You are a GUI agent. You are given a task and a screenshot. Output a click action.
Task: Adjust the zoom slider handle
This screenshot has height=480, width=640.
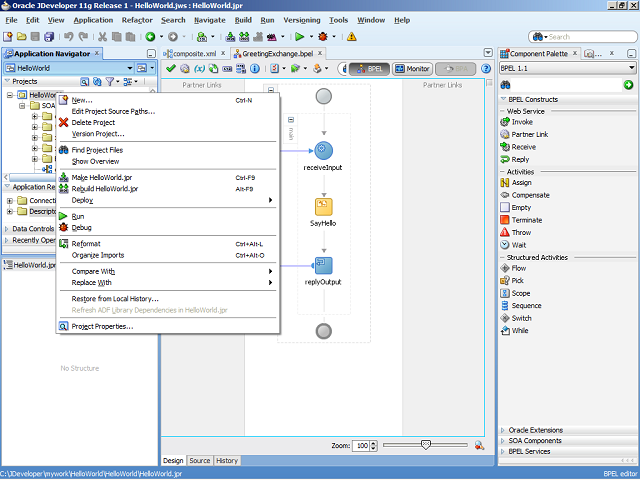click(x=426, y=444)
